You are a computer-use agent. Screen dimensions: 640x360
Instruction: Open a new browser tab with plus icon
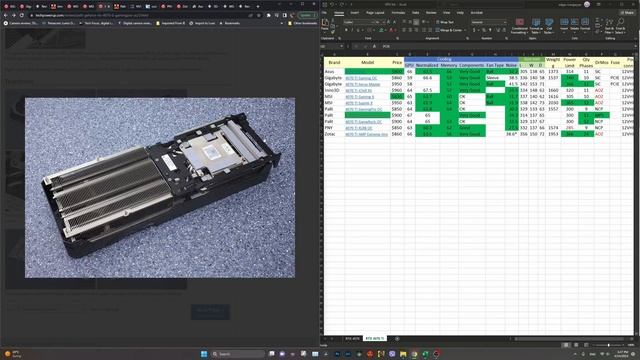258,6
